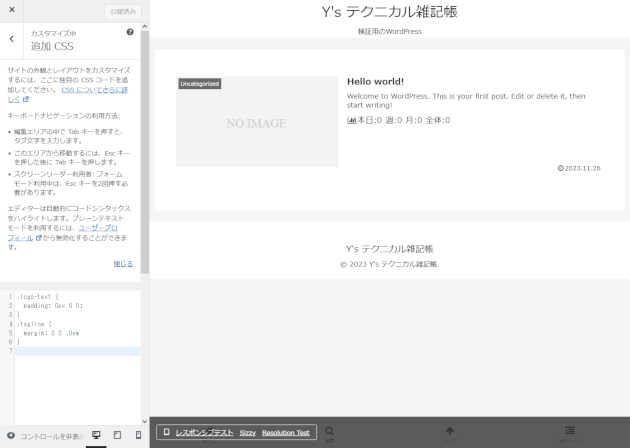Open the Sizzy responsive test link
Screen dimensions: 630x448
tap(248, 433)
